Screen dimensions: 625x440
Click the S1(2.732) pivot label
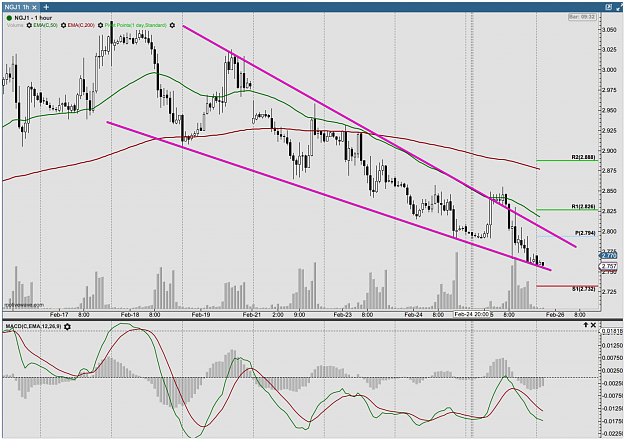[x=584, y=289]
